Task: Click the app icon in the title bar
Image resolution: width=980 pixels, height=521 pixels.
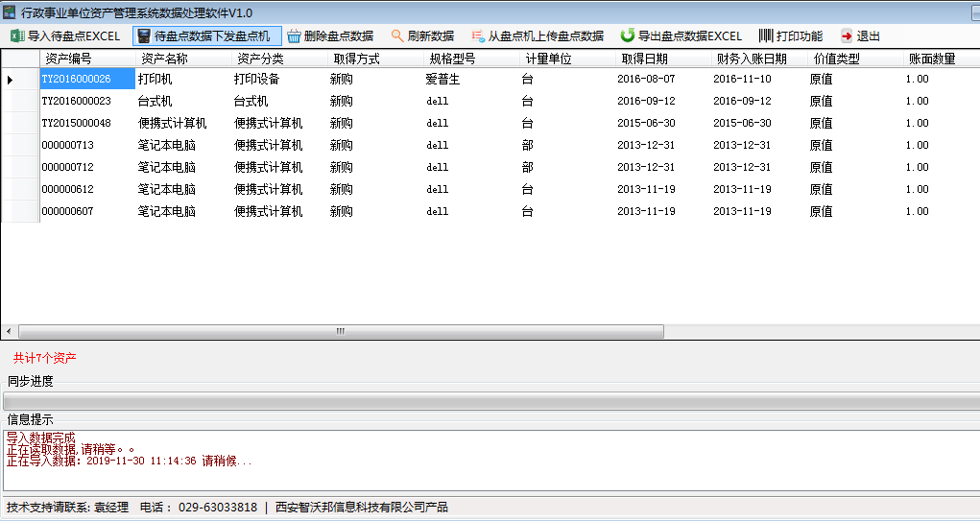Action: point(10,12)
